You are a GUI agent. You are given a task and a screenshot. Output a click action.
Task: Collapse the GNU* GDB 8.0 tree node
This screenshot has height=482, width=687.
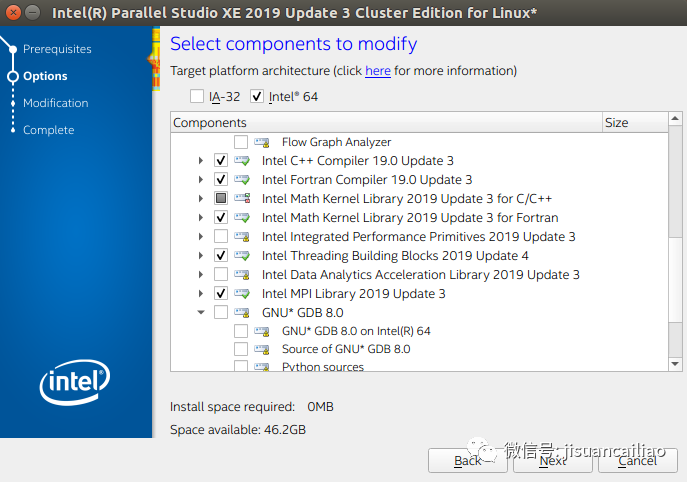coord(201,312)
